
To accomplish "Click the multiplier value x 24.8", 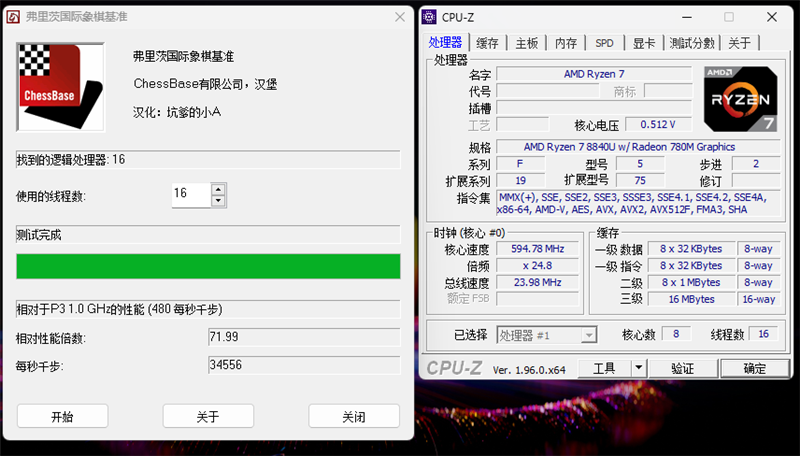I will point(537,266).
